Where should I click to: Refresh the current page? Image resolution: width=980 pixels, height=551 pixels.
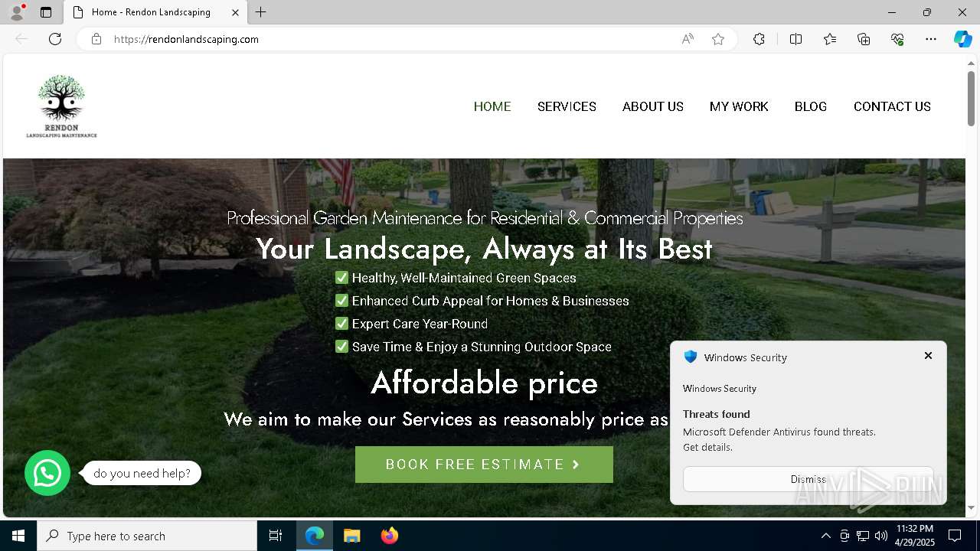[55, 39]
